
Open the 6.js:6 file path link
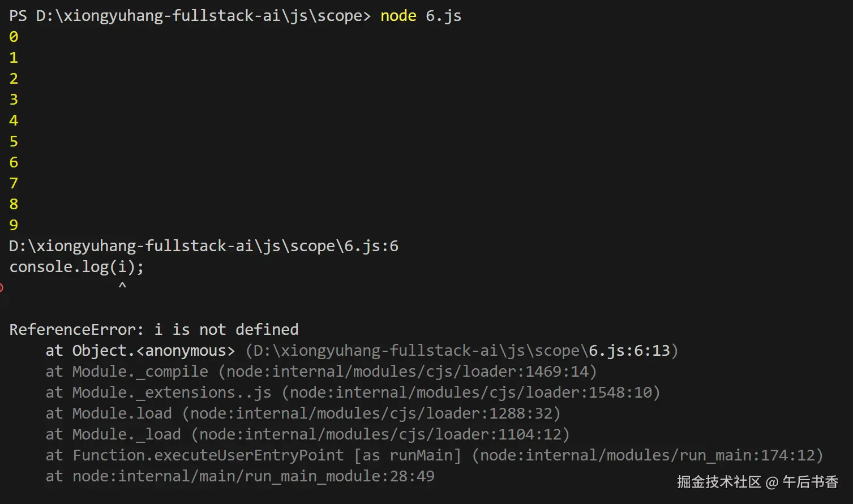(x=204, y=246)
